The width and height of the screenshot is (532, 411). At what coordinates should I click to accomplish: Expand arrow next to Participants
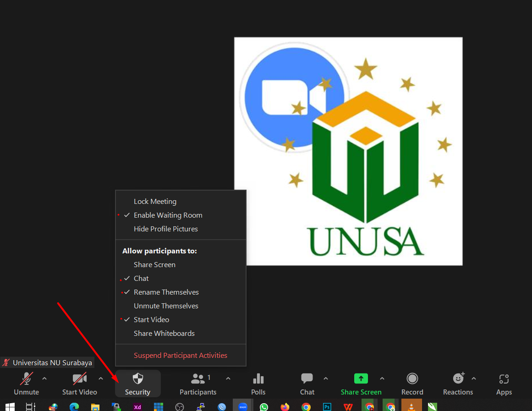(x=228, y=378)
